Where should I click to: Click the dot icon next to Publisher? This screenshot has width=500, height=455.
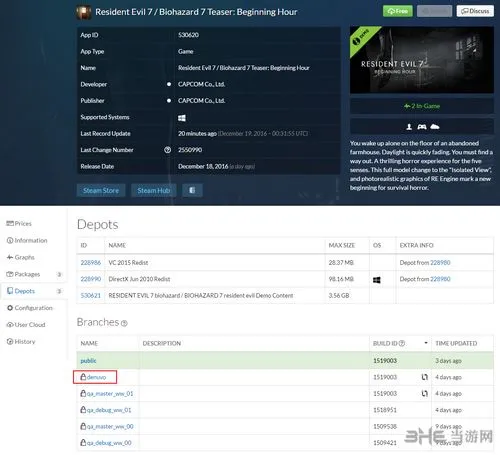point(169,101)
